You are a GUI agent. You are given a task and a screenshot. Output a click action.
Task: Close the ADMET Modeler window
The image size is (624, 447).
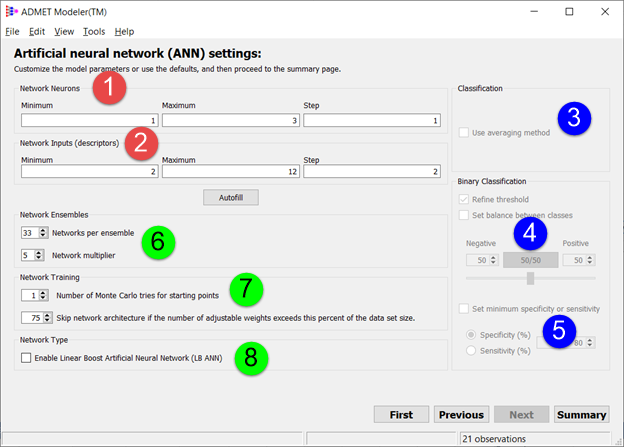click(x=605, y=12)
